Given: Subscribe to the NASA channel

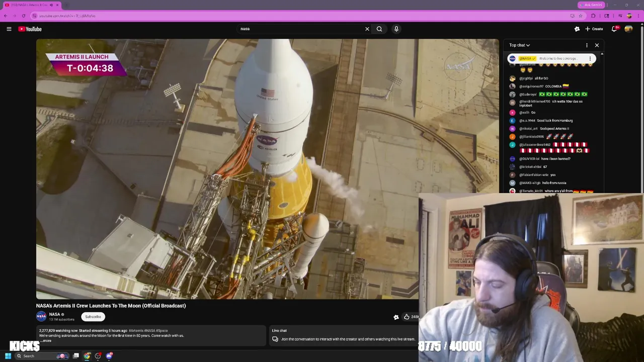Looking at the screenshot, I should coord(93,317).
